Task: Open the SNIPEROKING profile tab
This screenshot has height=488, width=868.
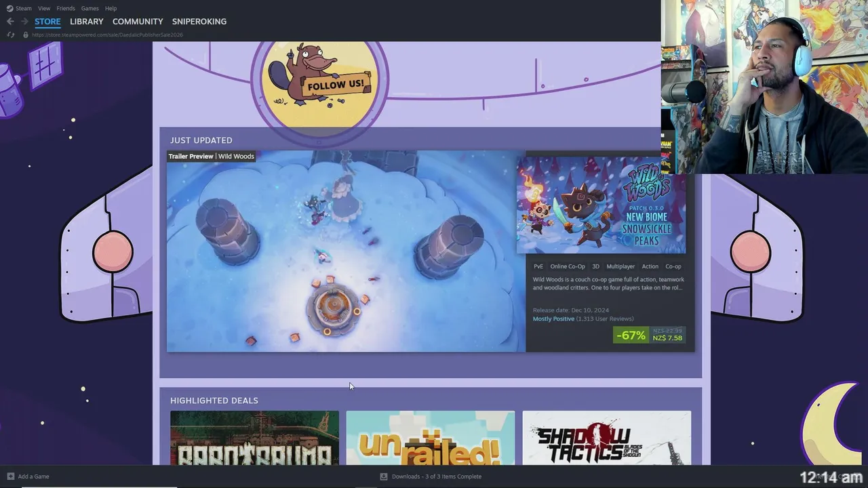Action: 199,22
